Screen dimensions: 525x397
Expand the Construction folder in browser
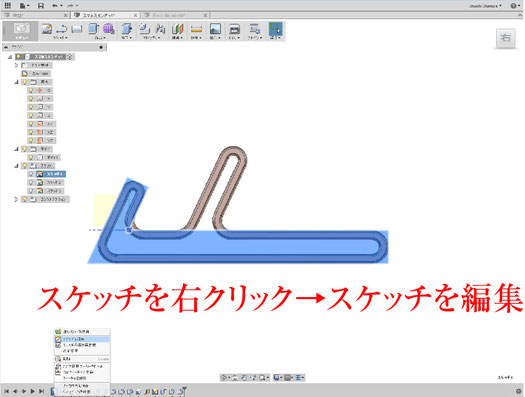[x=16, y=199]
